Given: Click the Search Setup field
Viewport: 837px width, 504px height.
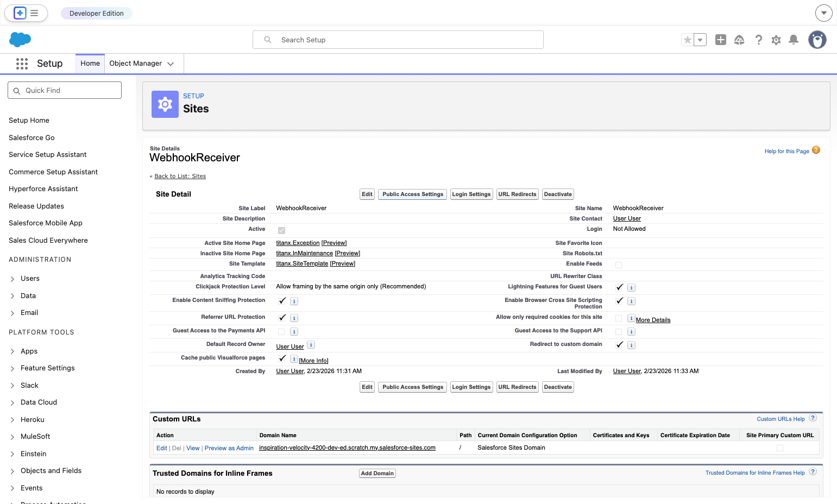Looking at the screenshot, I should coord(398,40).
